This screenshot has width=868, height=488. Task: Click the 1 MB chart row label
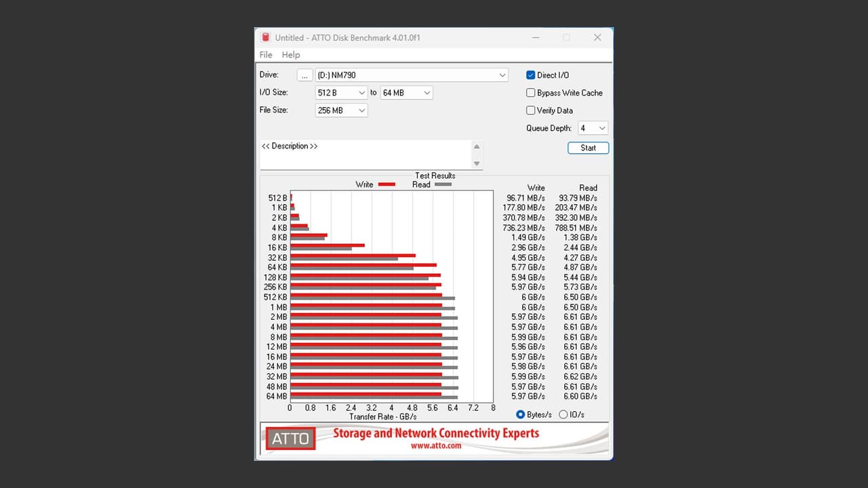pyautogui.click(x=279, y=307)
